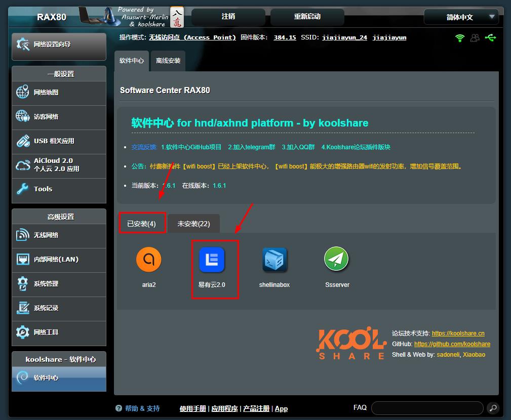Switch to the 软件中心 top tab
Screen dimensions: 511x420
pos(132,61)
